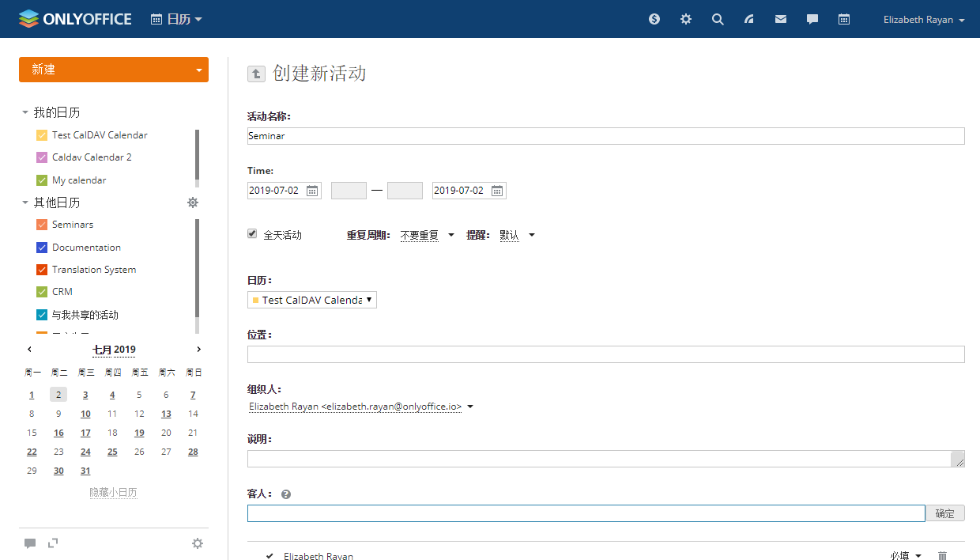Open the 日历 module menu in header
This screenshot has width=980, height=560.
point(176,19)
